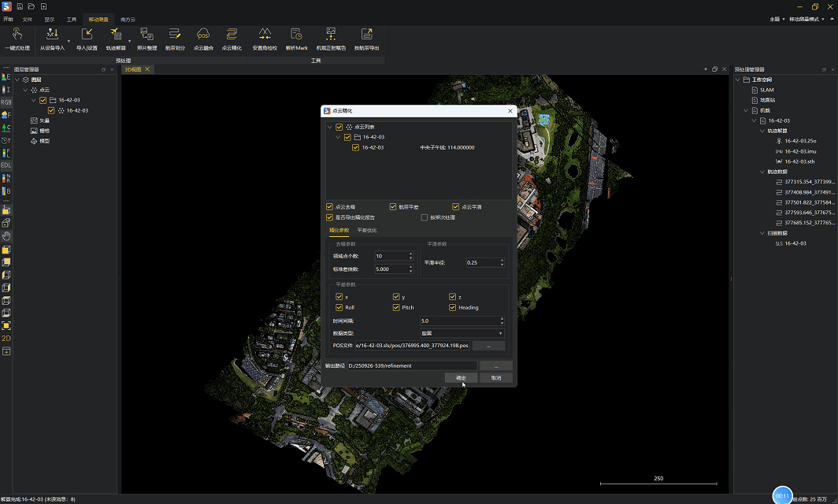This screenshot has height=504, width=838.
Task: Enable EDL rendering in left sidebar
Action: coord(6,165)
